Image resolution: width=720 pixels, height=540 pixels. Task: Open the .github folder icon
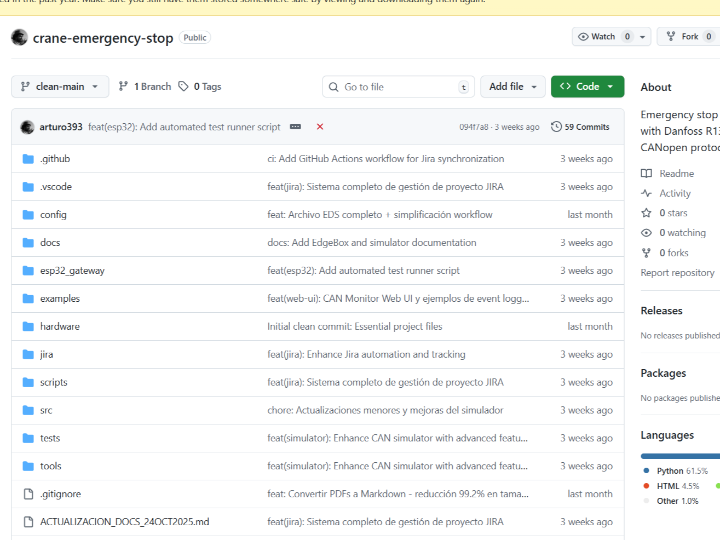[x=28, y=159]
